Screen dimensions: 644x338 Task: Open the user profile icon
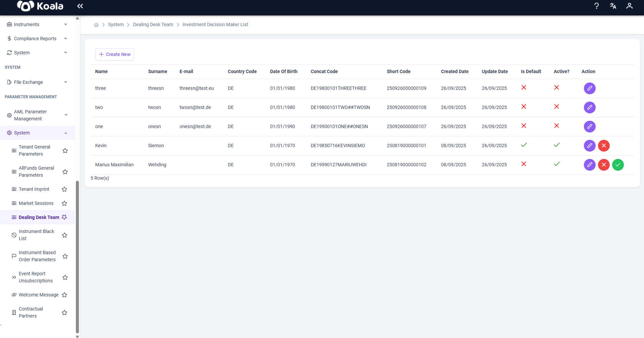point(630,6)
